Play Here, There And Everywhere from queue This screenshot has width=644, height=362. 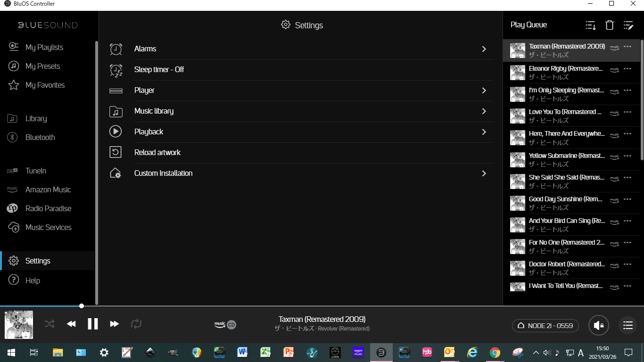click(x=571, y=138)
